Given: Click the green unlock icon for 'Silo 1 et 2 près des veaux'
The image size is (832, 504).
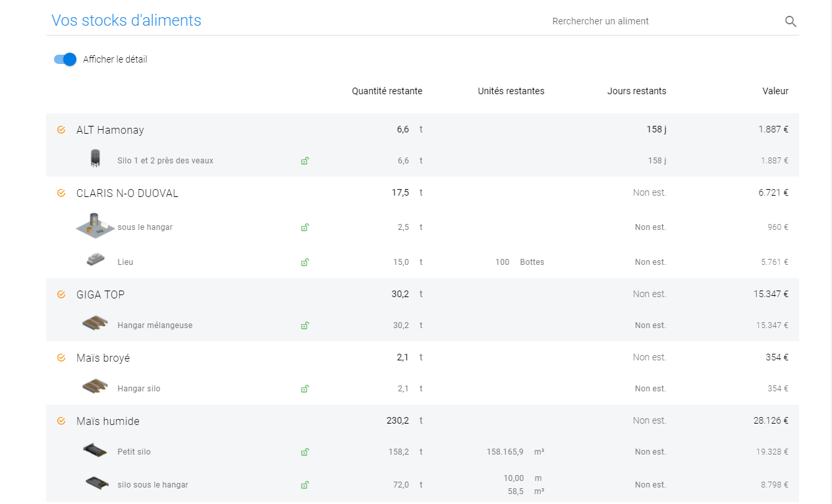Looking at the screenshot, I should [305, 161].
